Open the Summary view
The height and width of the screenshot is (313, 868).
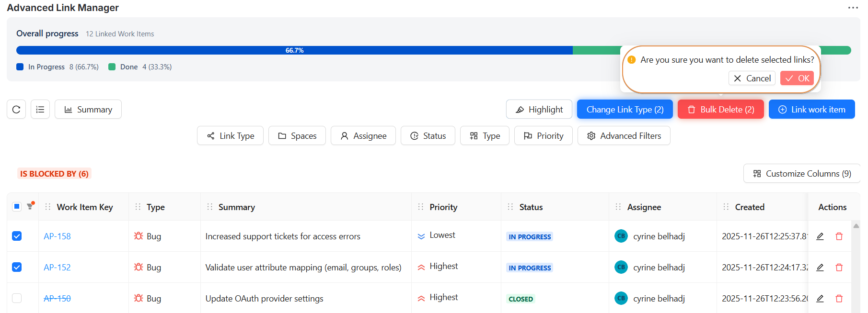click(x=88, y=110)
